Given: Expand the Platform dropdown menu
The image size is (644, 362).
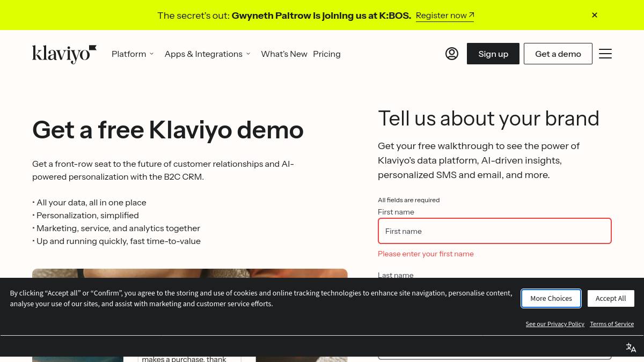Looking at the screenshot, I should pos(133,54).
